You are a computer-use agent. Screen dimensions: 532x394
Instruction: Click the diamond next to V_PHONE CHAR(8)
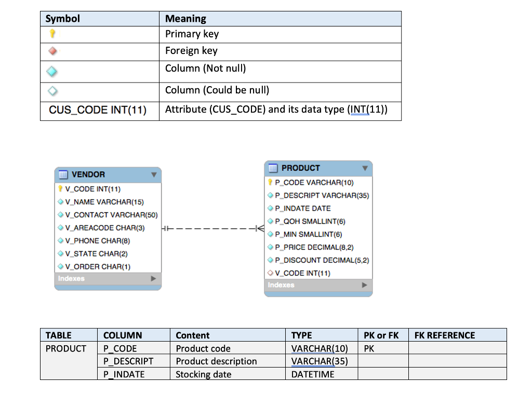coord(61,241)
